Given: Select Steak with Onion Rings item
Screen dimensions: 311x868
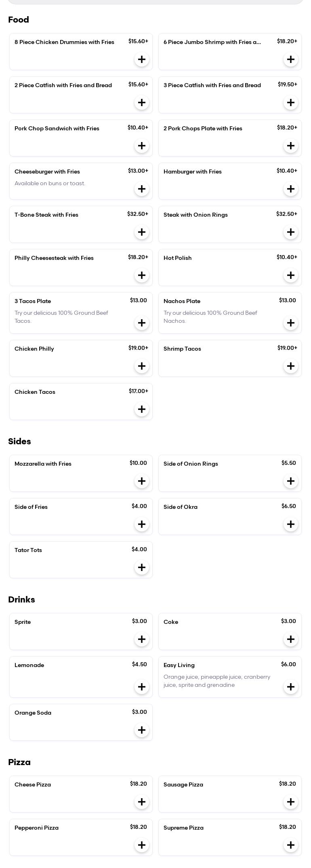Looking at the screenshot, I should click(x=195, y=215).
